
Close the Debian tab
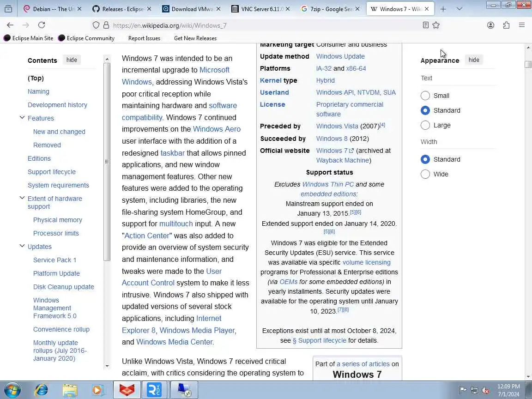pyautogui.click(x=79, y=9)
